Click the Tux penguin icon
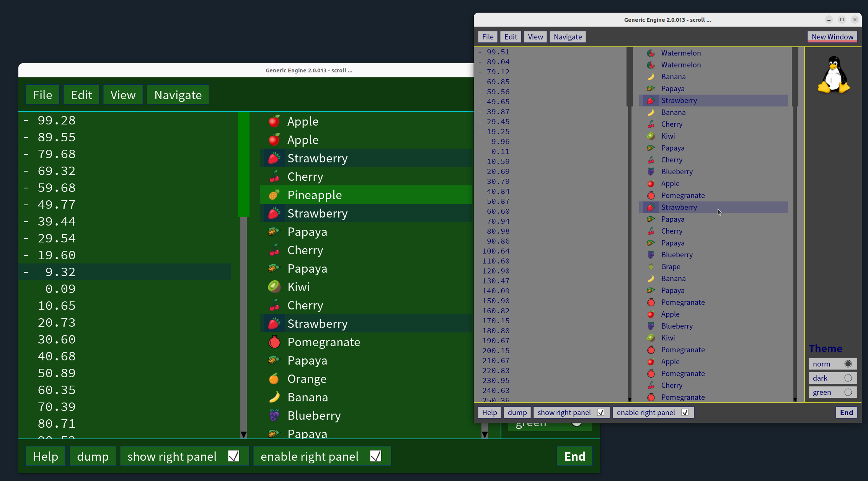Image resolution: width=868 pixels, height=481 pixels. click(x=834, y=75)
